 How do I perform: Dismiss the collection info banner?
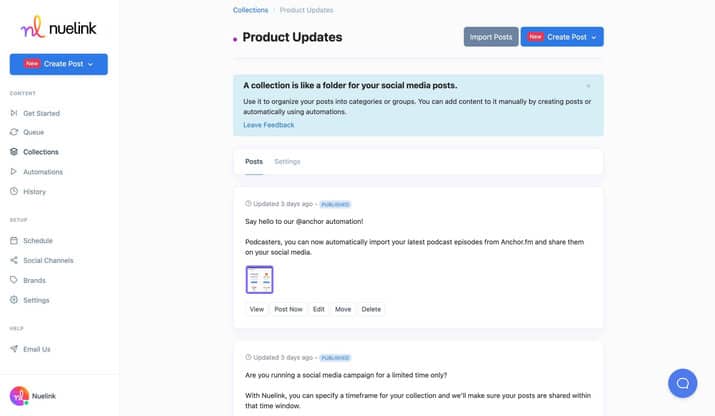click(588, 86)
